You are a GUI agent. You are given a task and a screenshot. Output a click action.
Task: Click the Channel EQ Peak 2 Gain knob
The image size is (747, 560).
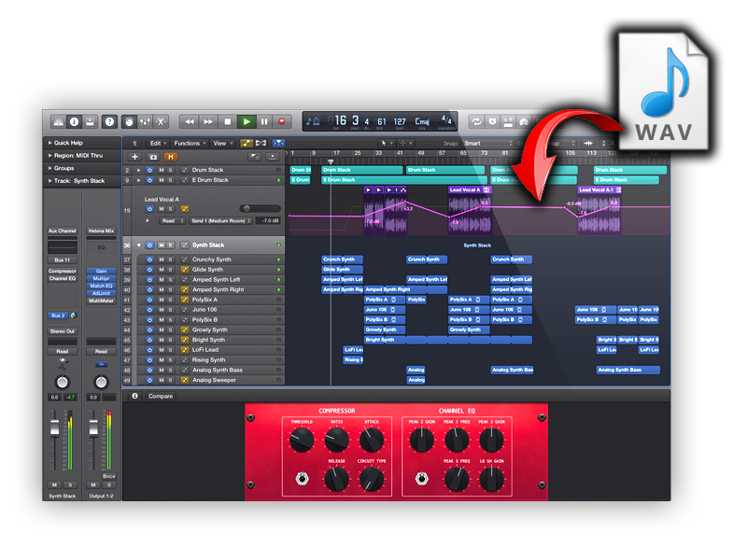(x=422, y=439)
